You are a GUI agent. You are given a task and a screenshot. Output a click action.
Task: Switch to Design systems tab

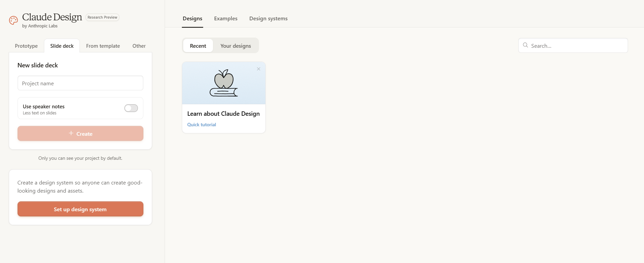(x=268, y=19)
